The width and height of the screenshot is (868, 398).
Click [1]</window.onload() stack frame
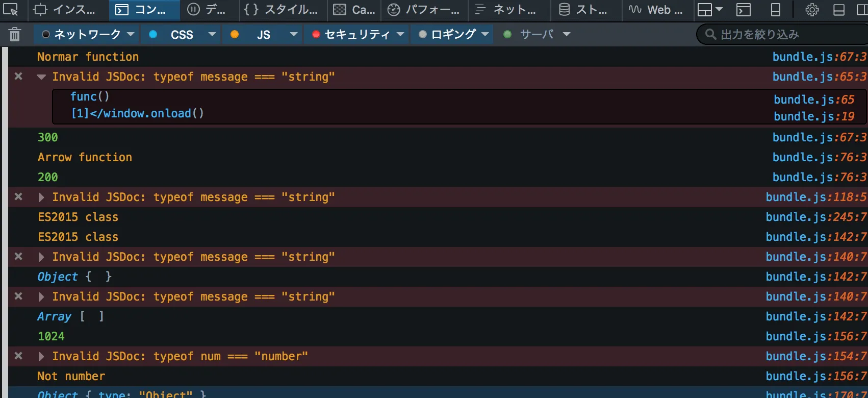[x=137, y=113]
